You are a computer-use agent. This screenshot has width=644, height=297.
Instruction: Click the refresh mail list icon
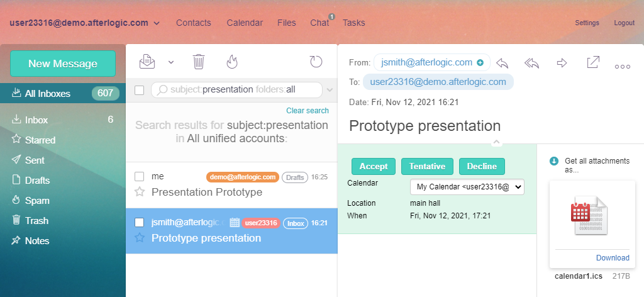pyautogui.click(x=316, y=62)
